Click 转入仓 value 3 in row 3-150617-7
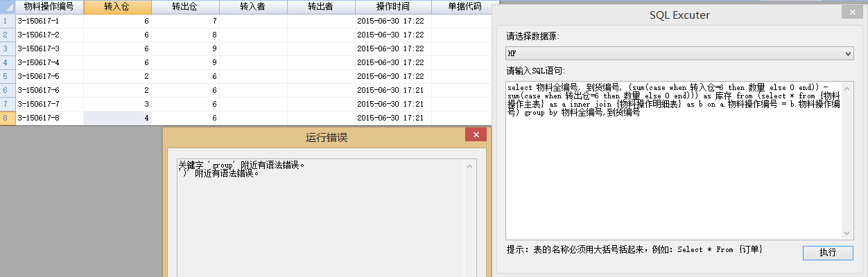 (118, 105)
